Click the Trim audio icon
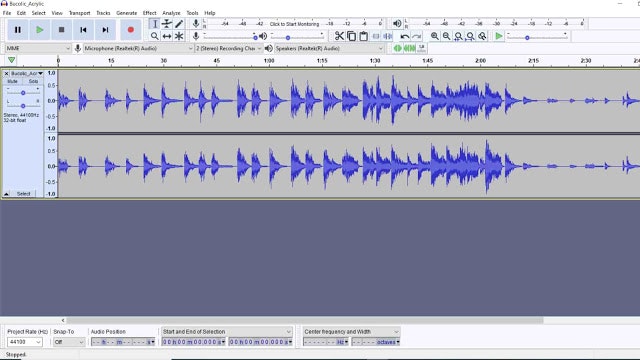640x360 pixels. (376, 36)
